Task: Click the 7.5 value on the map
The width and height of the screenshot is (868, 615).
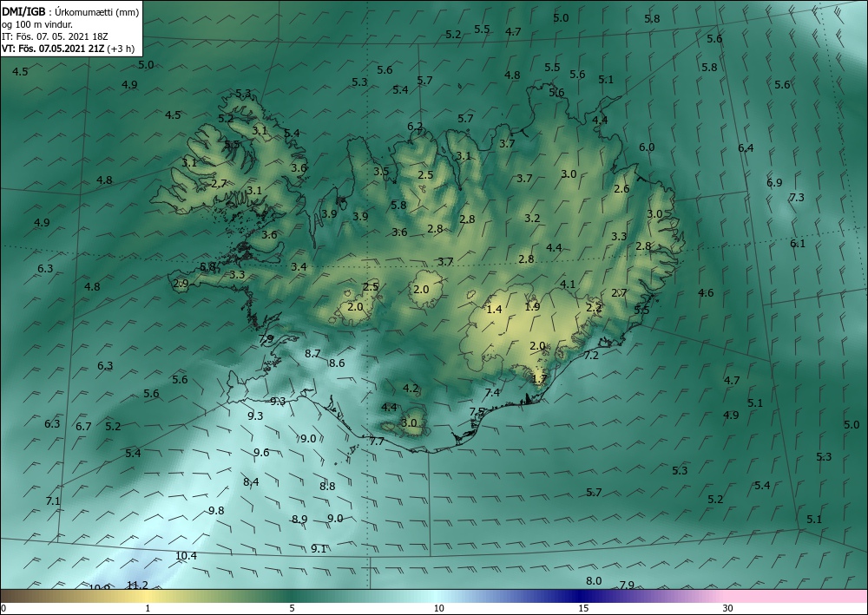Action: pos(477,412)
